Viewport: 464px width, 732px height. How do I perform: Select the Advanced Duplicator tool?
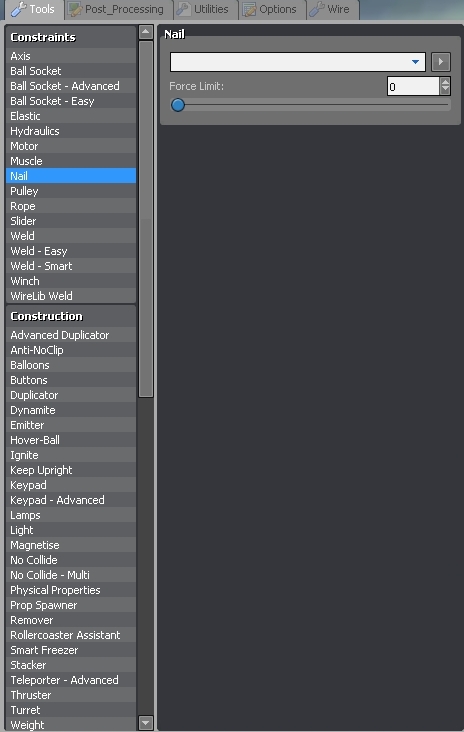point(71,335)
